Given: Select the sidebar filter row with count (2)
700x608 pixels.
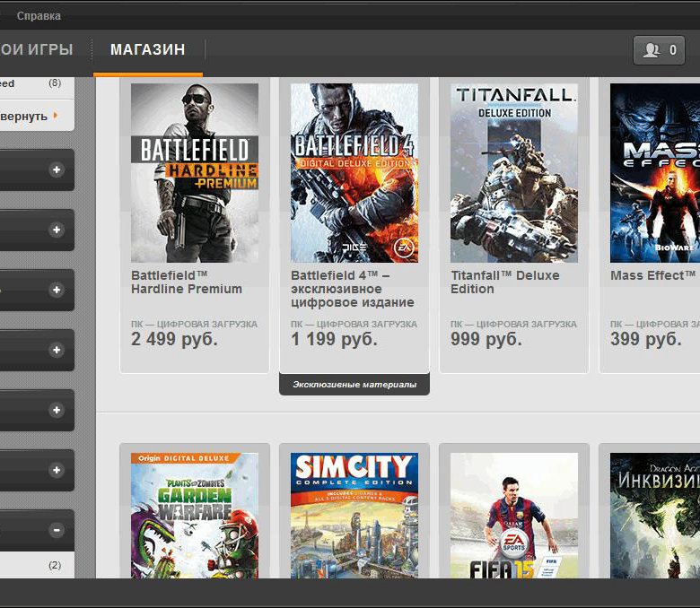Looking at the screenshot, I should pyautogui.click(x=37, y=565).
